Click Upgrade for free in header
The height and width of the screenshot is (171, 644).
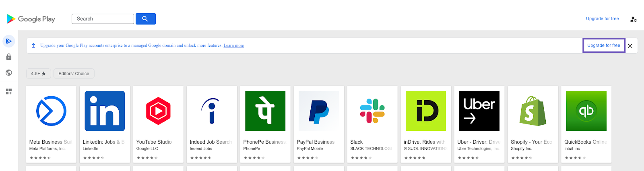coord(603,19)
